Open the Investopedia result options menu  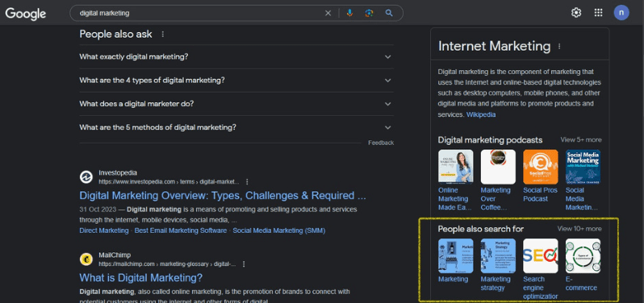point(247,181)
